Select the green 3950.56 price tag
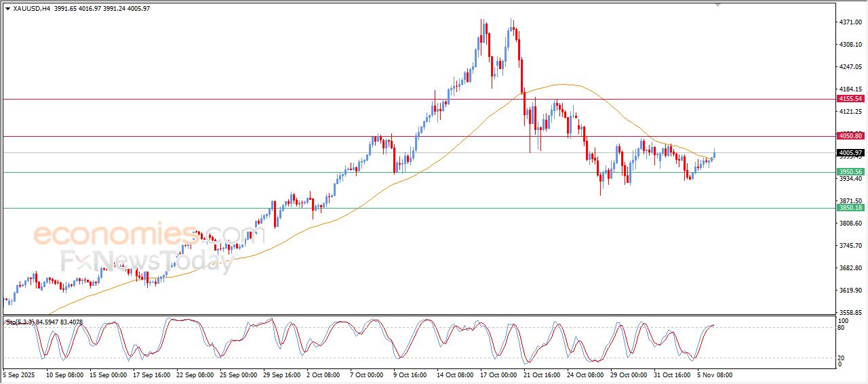 click(850, 172)
